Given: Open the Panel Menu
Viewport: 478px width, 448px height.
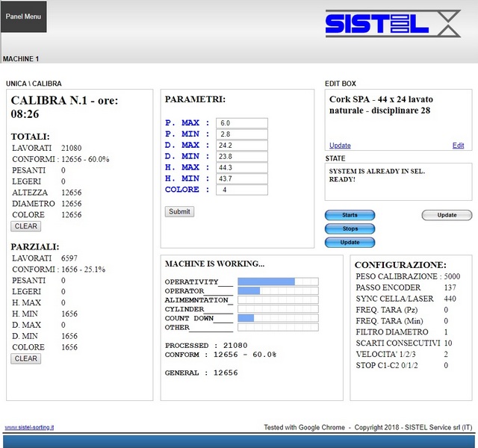Looking at the screenshot, I should tap(23, 16).
